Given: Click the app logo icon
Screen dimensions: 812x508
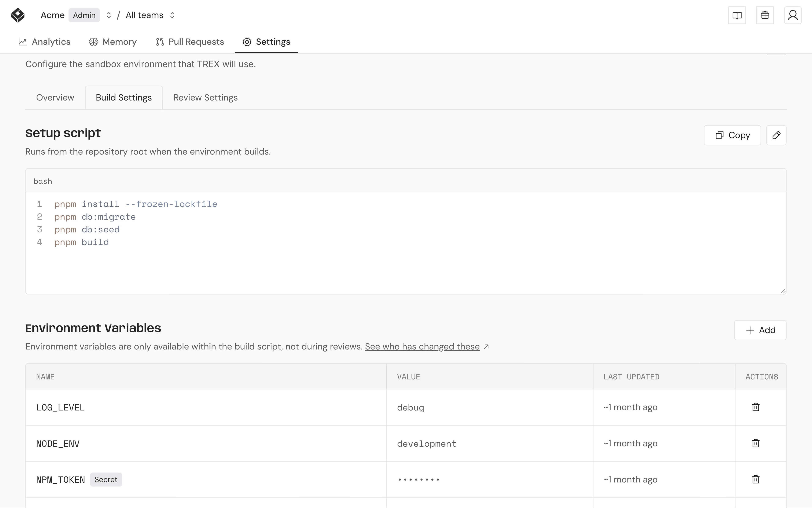Looking at the screenshot, I should click(x=18, y=15).
